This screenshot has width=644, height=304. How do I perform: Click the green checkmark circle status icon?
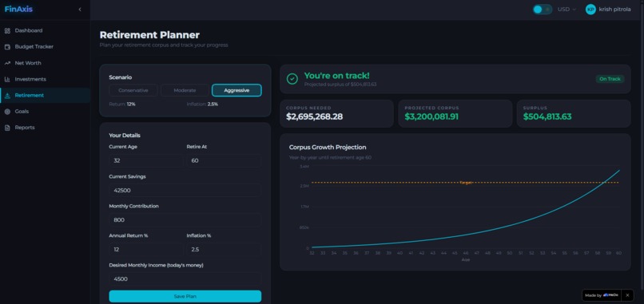(292, 79)
